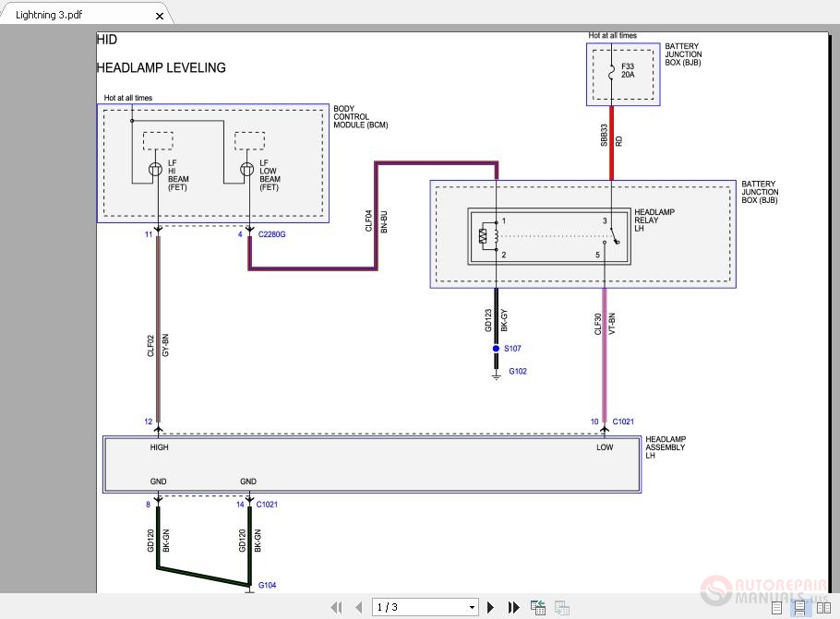Go to the previous page
The height and width of the screenshot is (619, 840).
click(x=359, y=607)
